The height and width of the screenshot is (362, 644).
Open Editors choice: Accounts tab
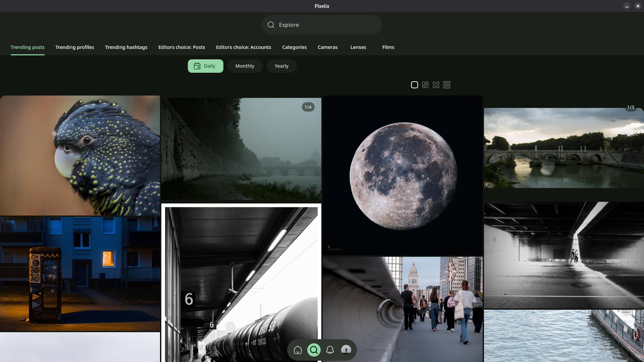tap(244, 47)
